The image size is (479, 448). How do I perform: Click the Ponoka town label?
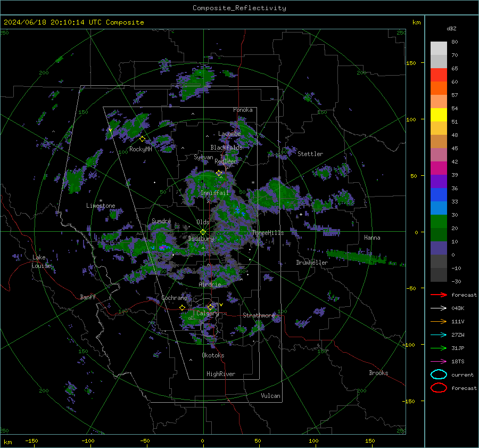(243, 110)
